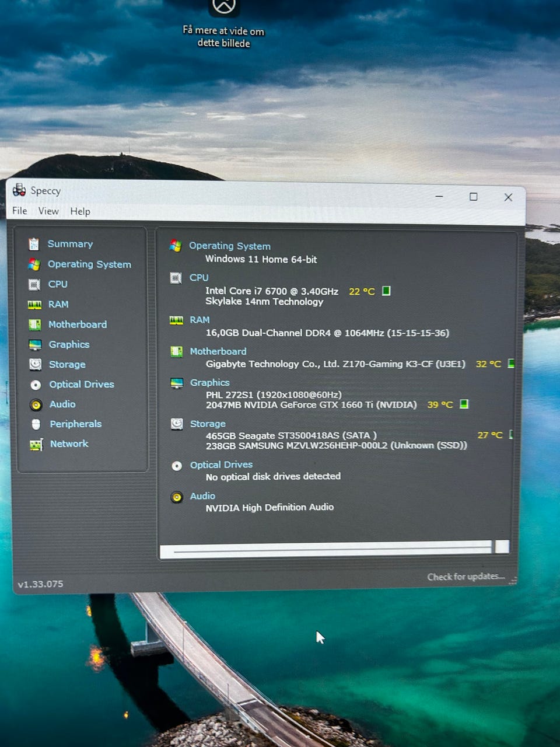Screen dimensions: 560x747
Task: Click the Optical Drives icon in the summary panel
Action: (177, 466)
